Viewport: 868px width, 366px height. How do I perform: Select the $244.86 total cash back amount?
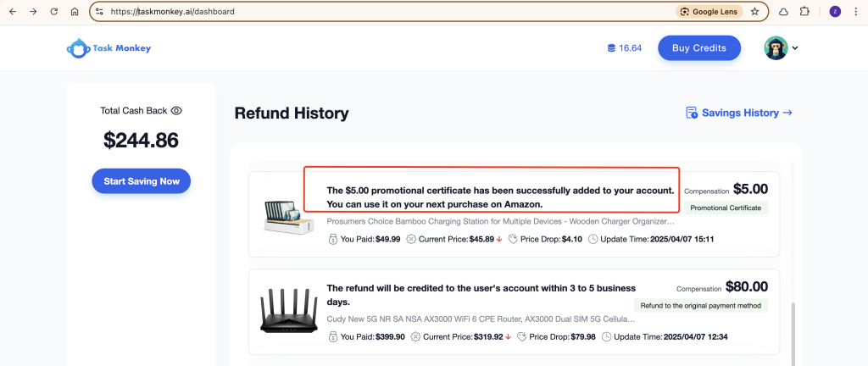tap(142, 141)
